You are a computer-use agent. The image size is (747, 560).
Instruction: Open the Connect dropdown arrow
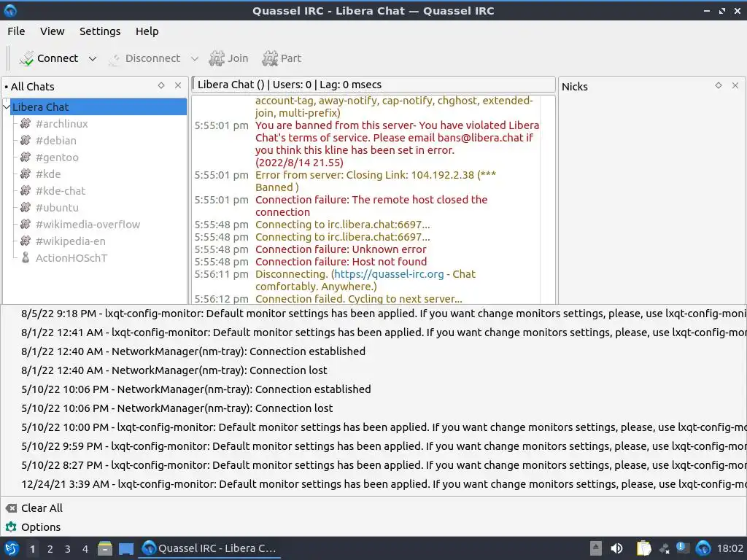click(x=93, y=58)
